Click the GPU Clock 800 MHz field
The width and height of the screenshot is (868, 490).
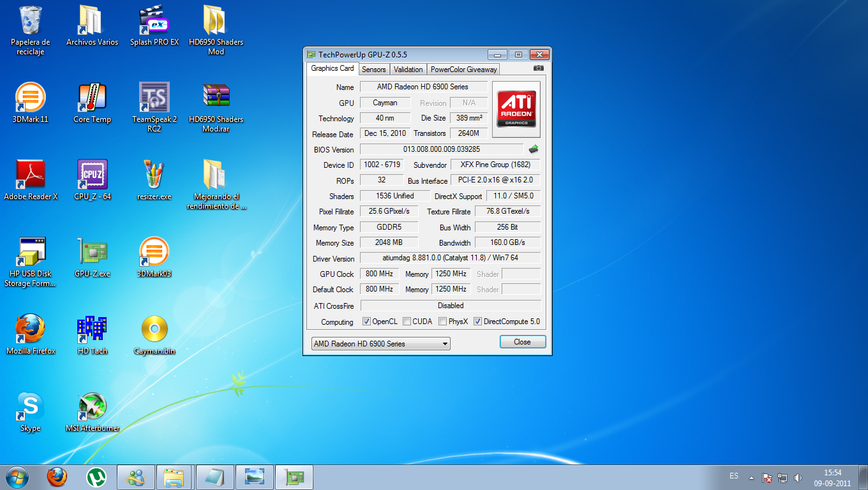pyautogui.click(x=380, y=274)
